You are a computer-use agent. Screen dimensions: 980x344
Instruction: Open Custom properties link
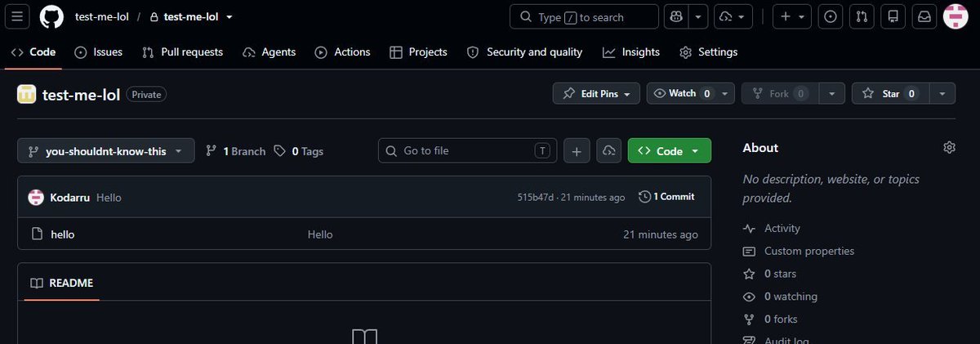point(799,251)
